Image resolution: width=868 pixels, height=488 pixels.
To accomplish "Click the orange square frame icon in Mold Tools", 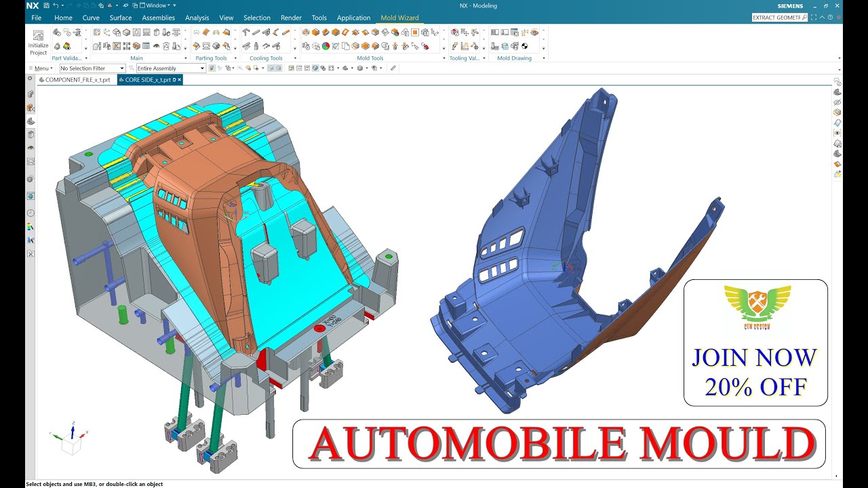I will 415,33.
